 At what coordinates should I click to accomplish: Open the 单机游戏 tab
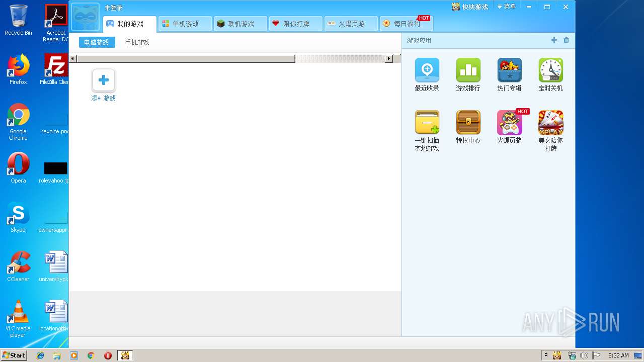[185, 24]
